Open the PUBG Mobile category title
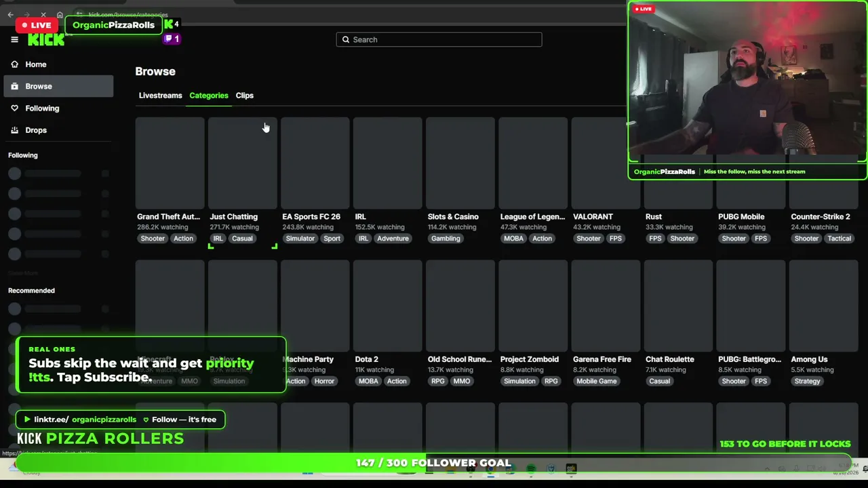 741,217
